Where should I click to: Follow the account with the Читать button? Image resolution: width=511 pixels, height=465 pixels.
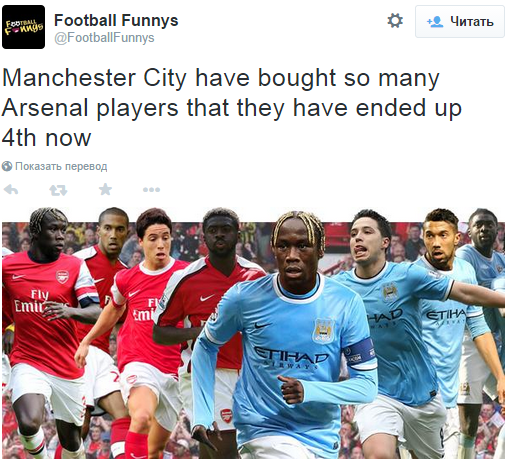tap(459, 22)
